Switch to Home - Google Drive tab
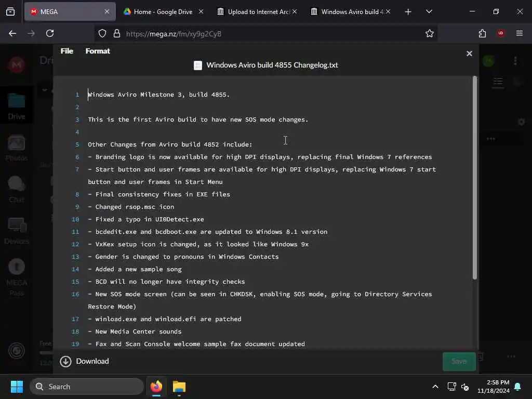 click(163, 11)
